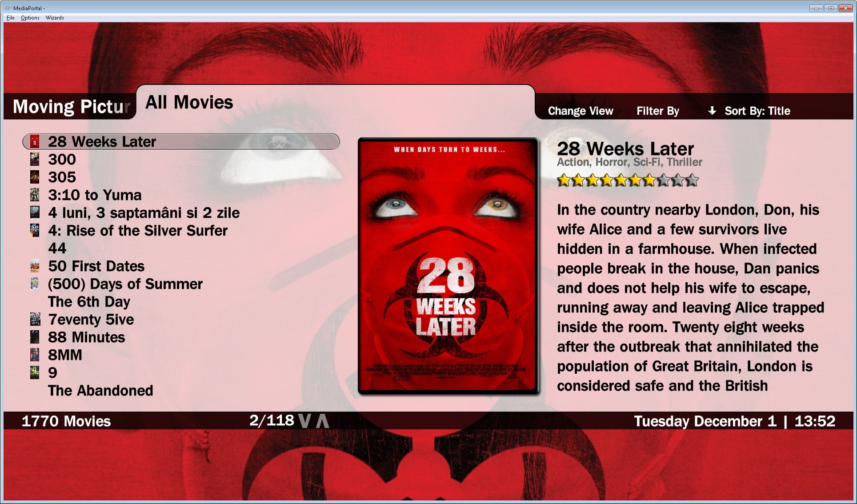Viewport: 857px width, 504px height.
Task: Click the star rating bar for 28 Weeks Later
Action: click(628, 180)
